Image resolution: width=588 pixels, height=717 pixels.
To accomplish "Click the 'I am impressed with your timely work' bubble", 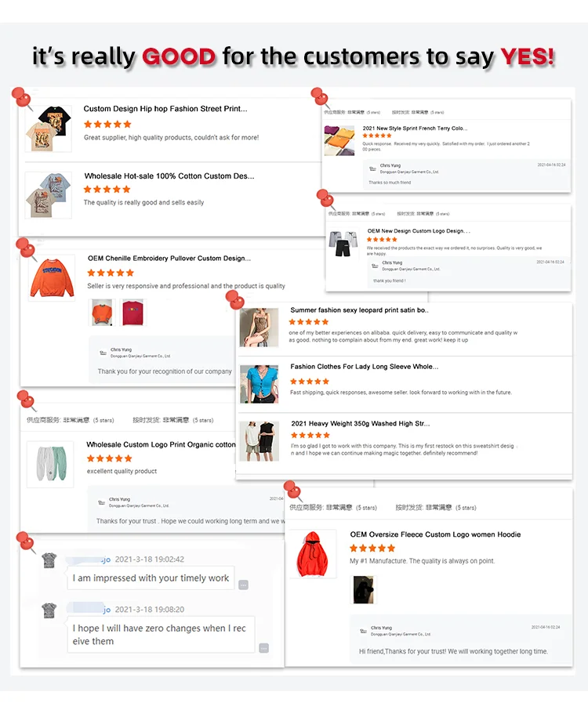I will [151, 578].
